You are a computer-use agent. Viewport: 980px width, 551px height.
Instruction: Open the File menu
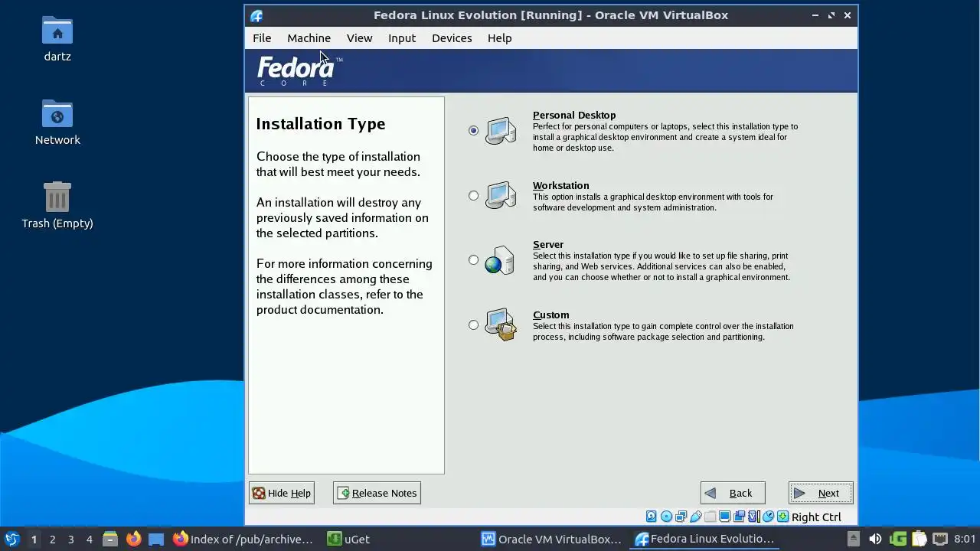[262, 38]
